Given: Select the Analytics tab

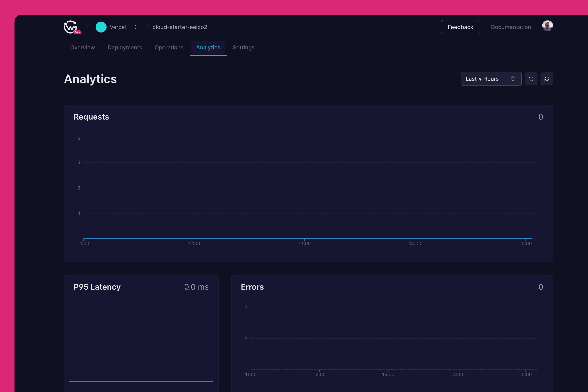Looking at the screenshot, I should 208,47.
